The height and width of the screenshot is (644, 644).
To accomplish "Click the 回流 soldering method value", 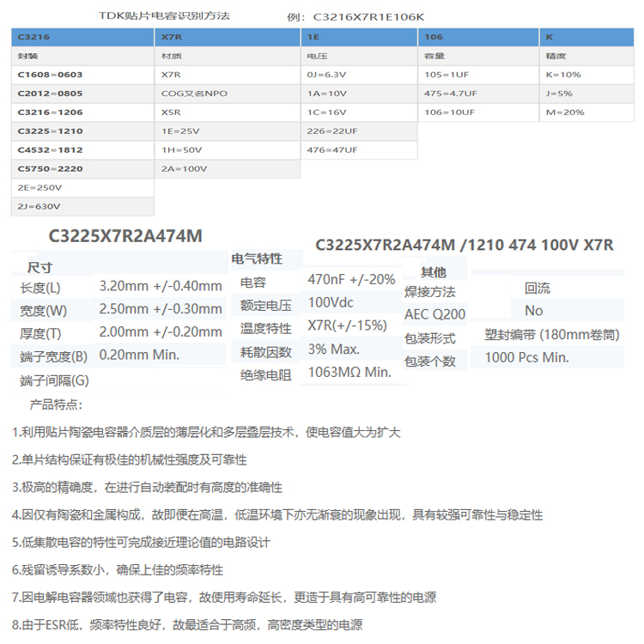I will [x=538, y=289].
